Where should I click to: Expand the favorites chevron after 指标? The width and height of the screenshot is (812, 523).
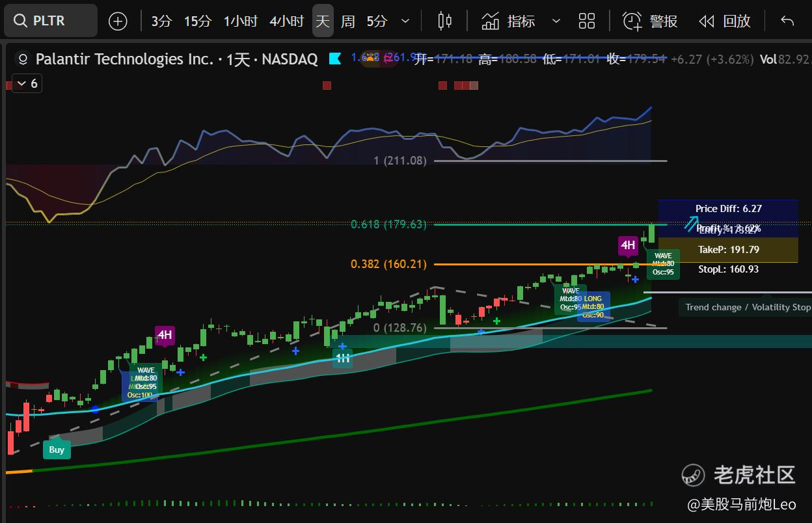coord(556,21)
